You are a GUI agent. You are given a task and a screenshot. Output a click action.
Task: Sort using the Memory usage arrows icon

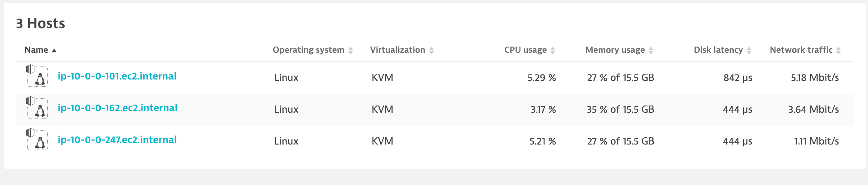[651, 51]
